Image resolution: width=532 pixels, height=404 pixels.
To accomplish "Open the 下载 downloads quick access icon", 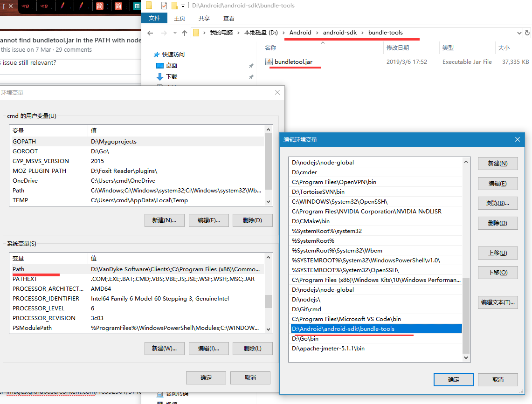I will 160,76.
